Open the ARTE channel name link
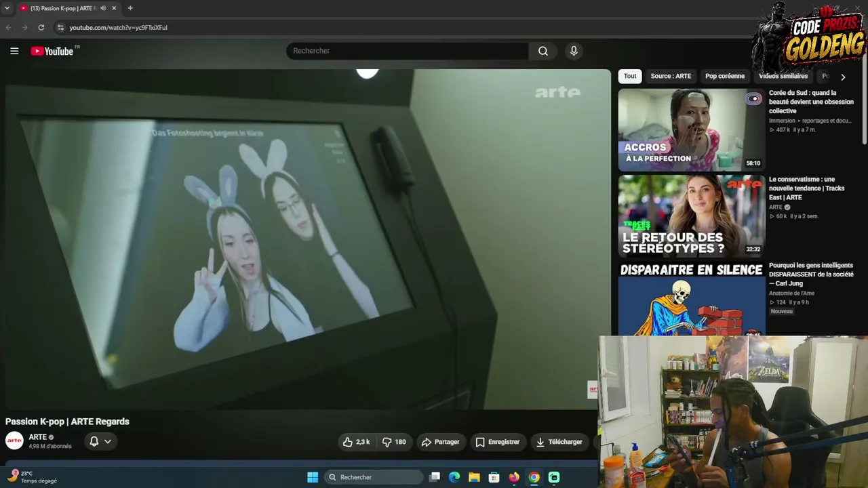 pyautogui.click(x=37, y=437)
